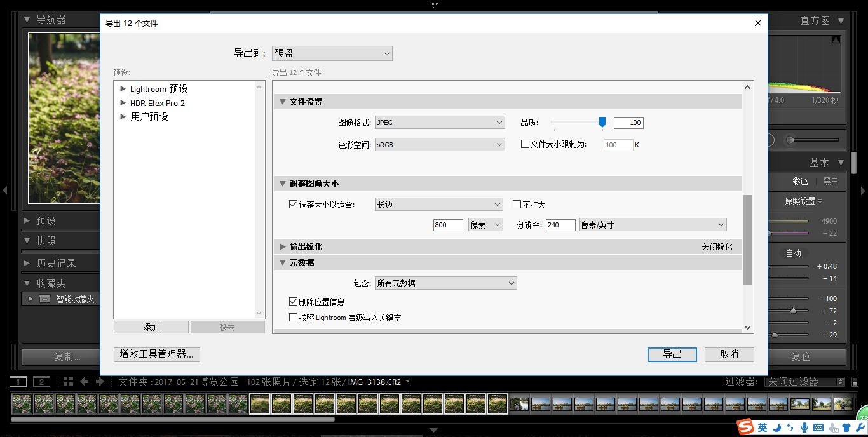Enable the 不扩大 checkbox
Image resolution: width=868 pixels, height=437 pixels.
517,204
